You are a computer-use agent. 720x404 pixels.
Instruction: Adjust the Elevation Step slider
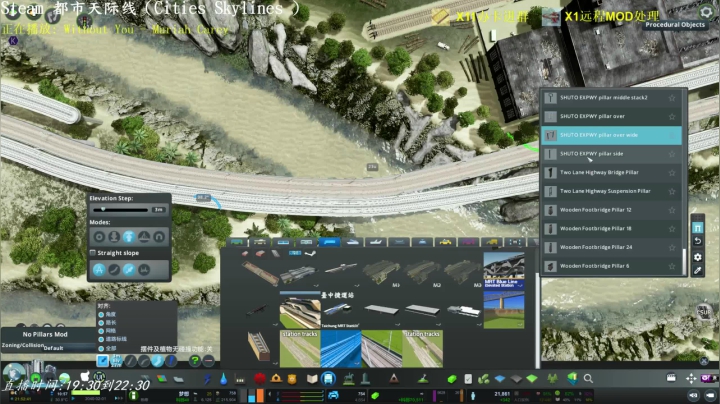point(120,210)
